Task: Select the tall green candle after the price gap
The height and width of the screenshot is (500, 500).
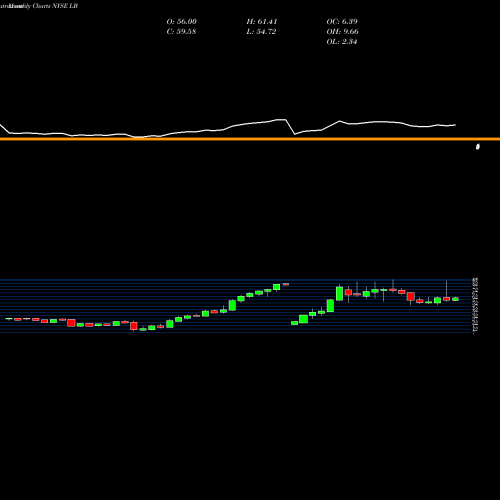Action: pos(339,293)
